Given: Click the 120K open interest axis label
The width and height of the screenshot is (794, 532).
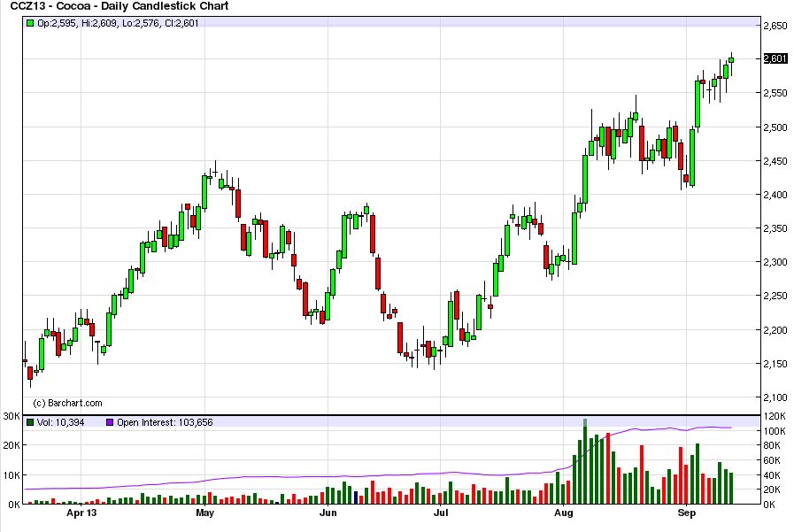Looking at the screenshot, I should point(775,416).
